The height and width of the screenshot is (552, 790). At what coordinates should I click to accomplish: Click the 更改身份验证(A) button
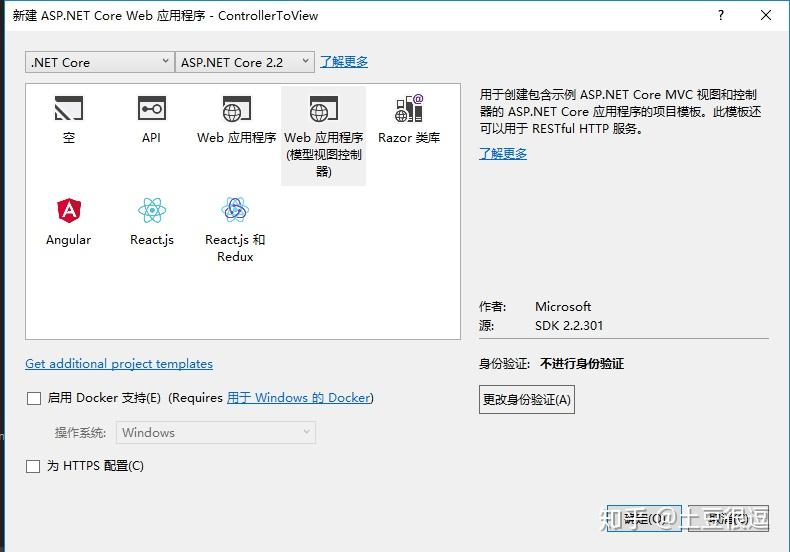(526, 399)
